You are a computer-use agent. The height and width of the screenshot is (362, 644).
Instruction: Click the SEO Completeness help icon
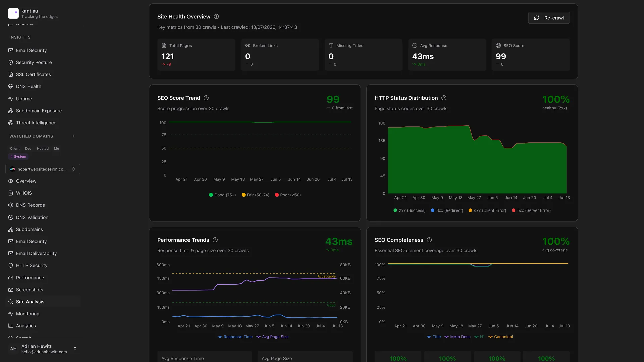[429, 240]
